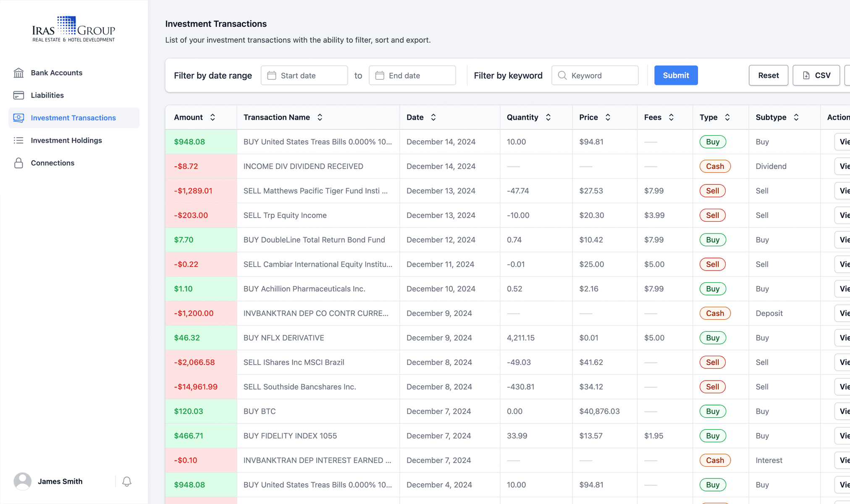Screen dimensions: 850x504
Task: Select the Liabilities card icon
Action: tap(18, 95)
